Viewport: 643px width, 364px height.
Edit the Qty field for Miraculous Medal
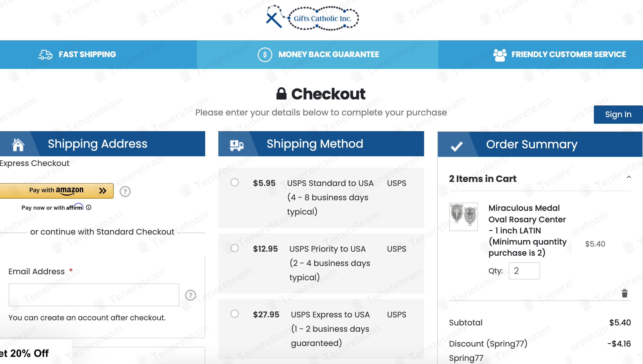[524, 271]
